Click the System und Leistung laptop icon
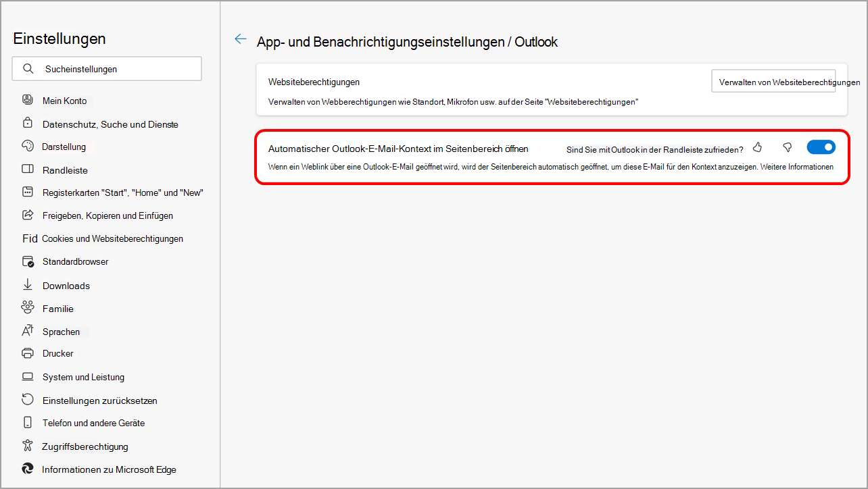This screenshot has height=489, width=868. point(28,376)
